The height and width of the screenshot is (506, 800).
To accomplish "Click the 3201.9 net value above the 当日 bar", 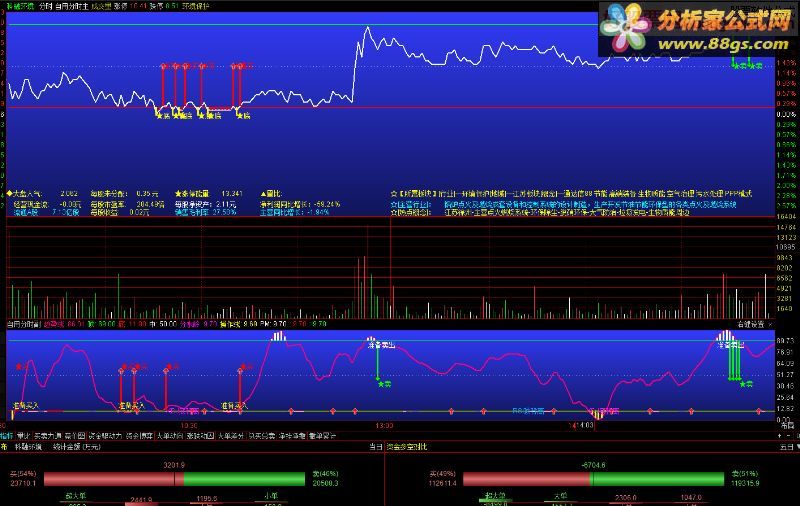I will coord(174,465).
